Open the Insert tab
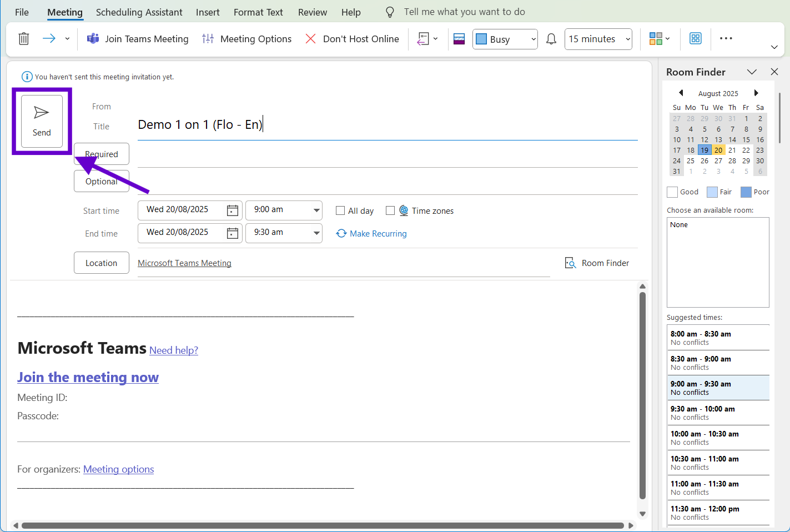The width and height of the screenshot is (790, 532). [x=208, y=12]
